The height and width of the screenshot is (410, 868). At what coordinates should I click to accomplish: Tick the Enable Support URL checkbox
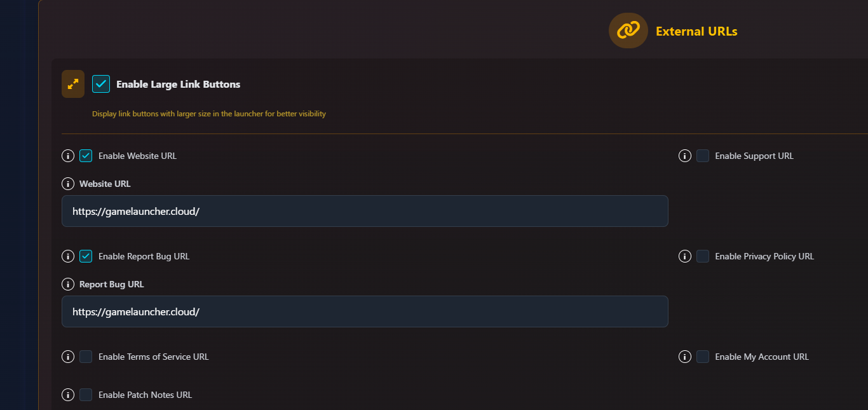pyautogui.click(x=703, y=156)
